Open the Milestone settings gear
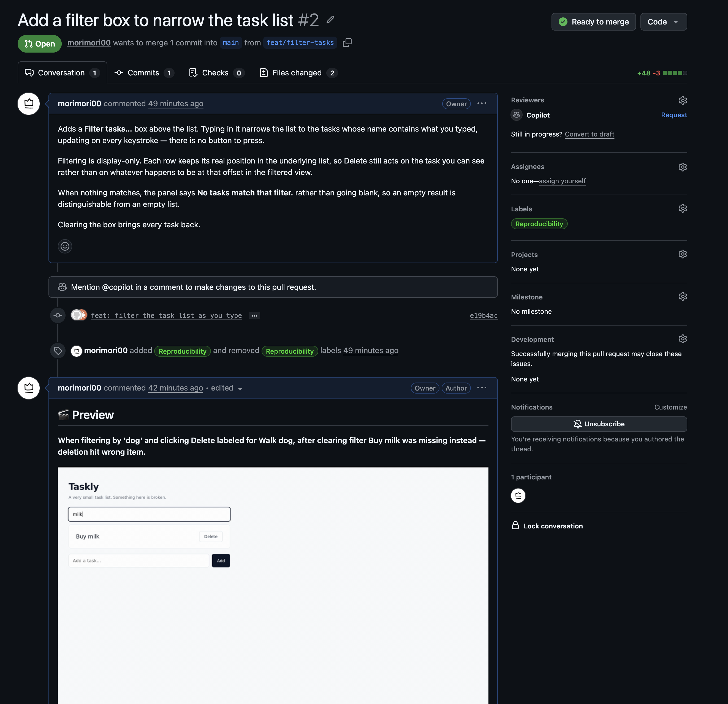Viewport: 728px width, 704px height. click(682, 296)
